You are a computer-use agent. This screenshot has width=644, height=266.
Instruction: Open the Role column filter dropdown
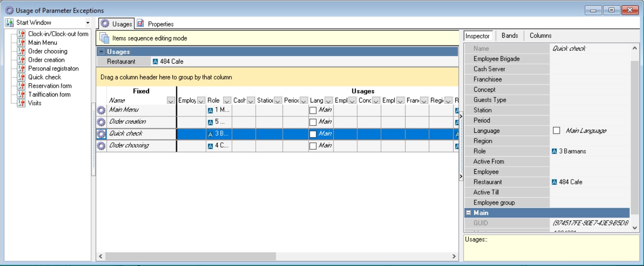pos(227,101)
